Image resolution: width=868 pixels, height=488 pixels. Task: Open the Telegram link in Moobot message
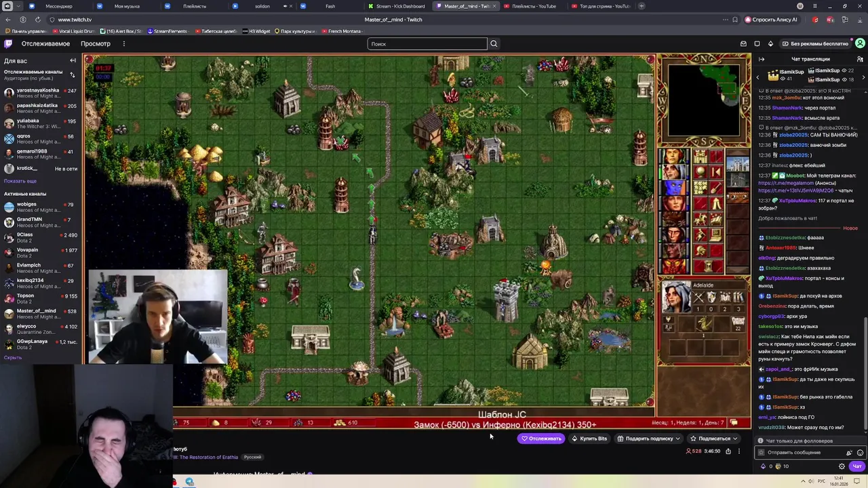[786, 183]
